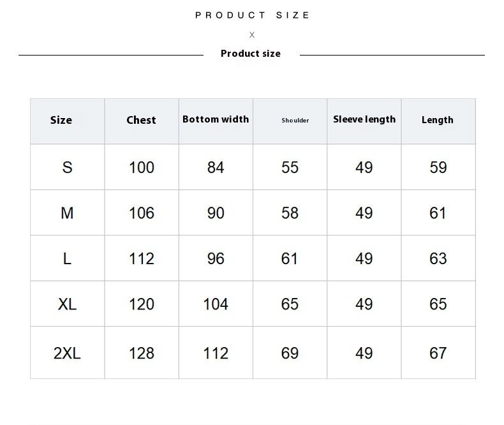Select the XL size row label
The width and height of the screenshot is (504, 425).
[x=67, y=304]
